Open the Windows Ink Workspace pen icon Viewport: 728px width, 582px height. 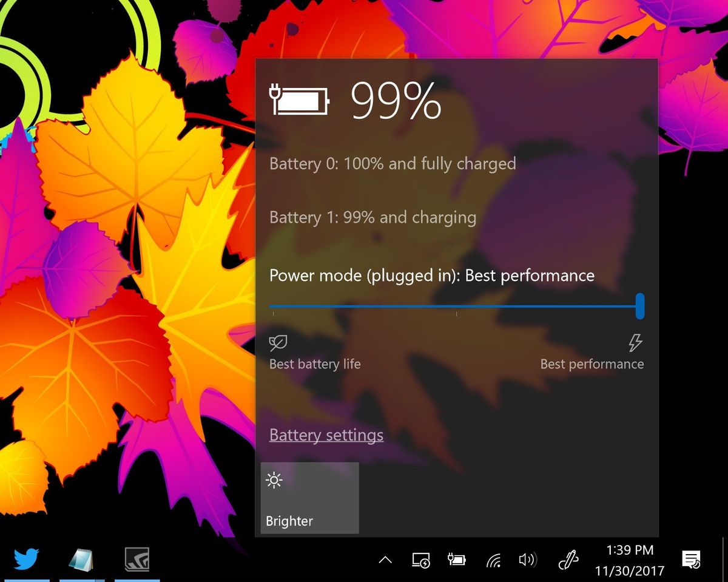567,560
